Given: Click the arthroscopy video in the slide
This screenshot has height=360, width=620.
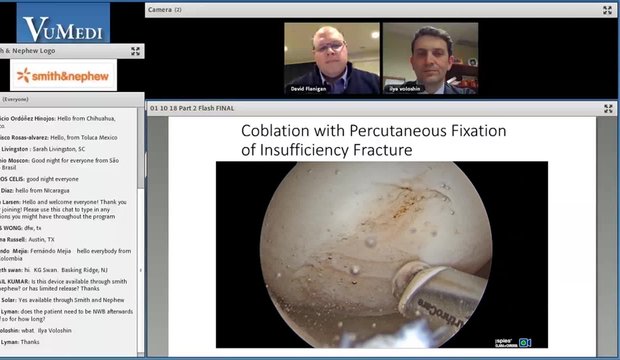Looking at the screenshot, I should click(382, 255).
